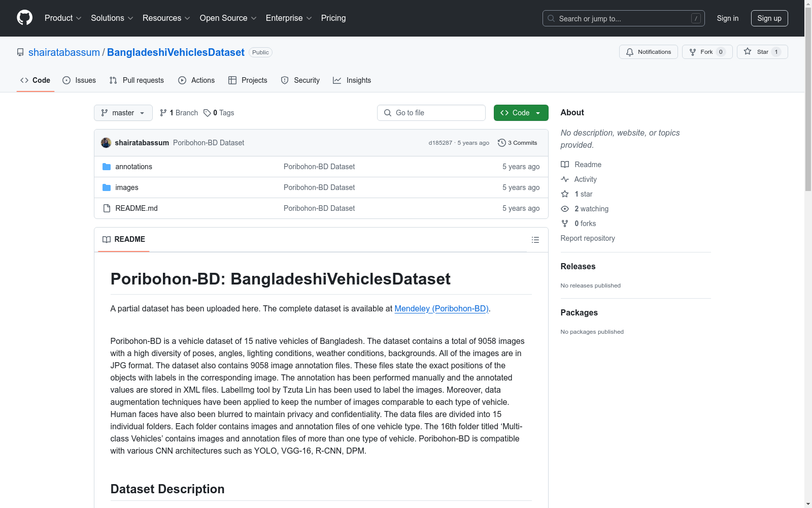Click the commit history clock icon

501,143
